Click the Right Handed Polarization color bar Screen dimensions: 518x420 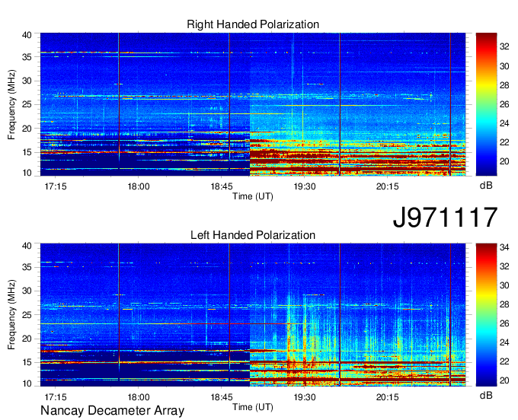click(486, 104)
